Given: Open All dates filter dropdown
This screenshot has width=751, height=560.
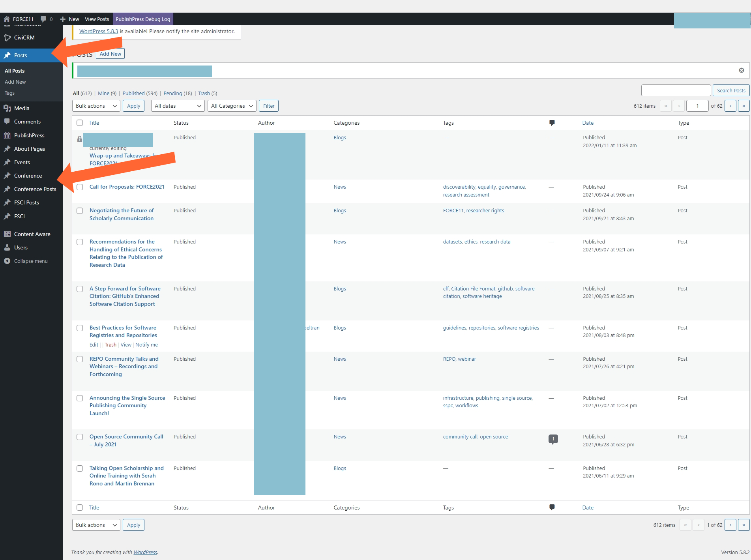Looking at the screenshot, I should [x=178, y=106].
